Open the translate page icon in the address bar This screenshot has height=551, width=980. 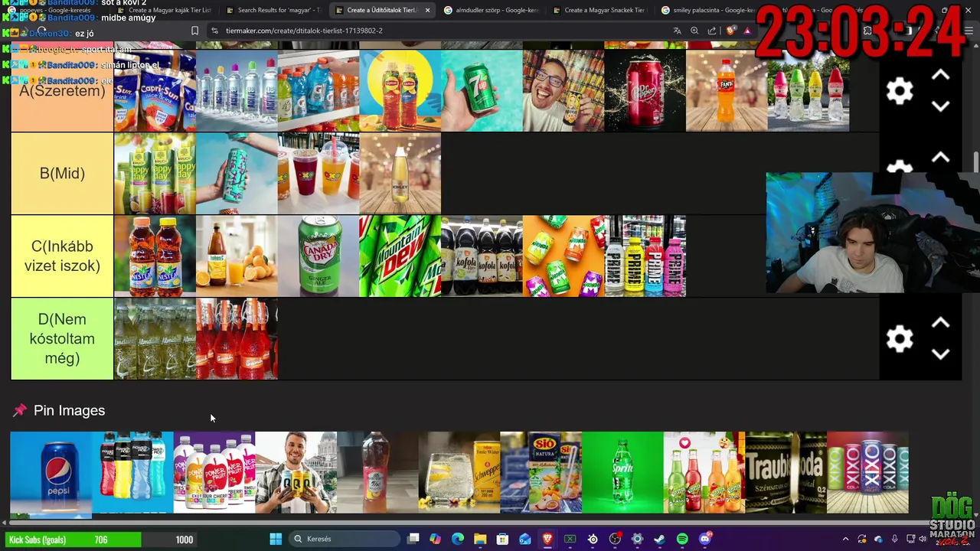tap(677, 31)
